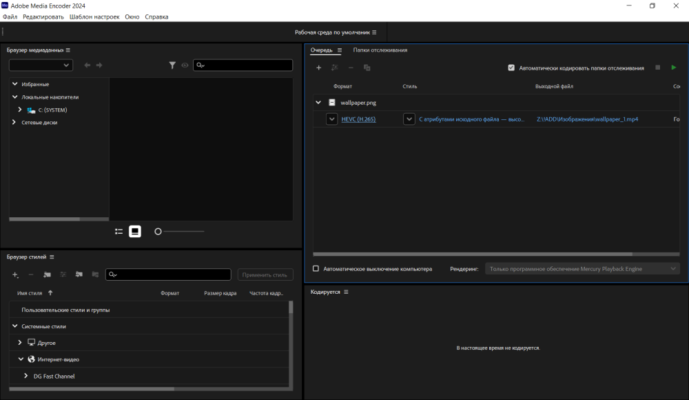The width and height of the screenshot is (689, 400).
Task: Click the new preset group folder icon
Action: (47, 275)
